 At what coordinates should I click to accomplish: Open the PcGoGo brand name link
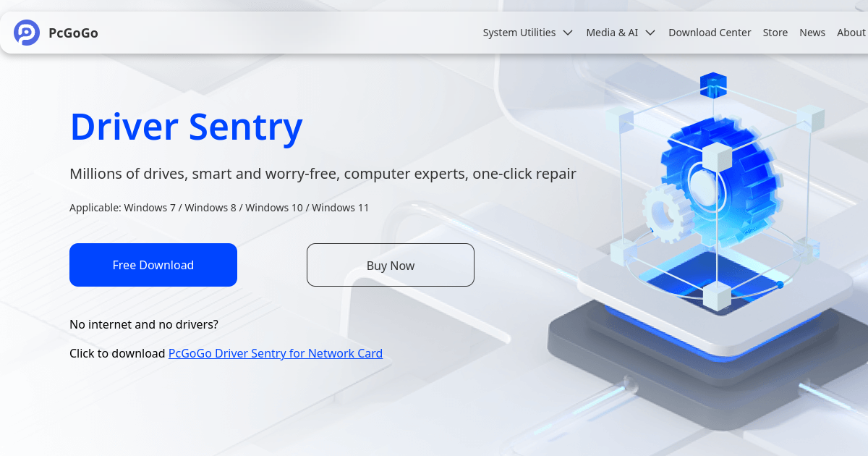coord(73,33)
